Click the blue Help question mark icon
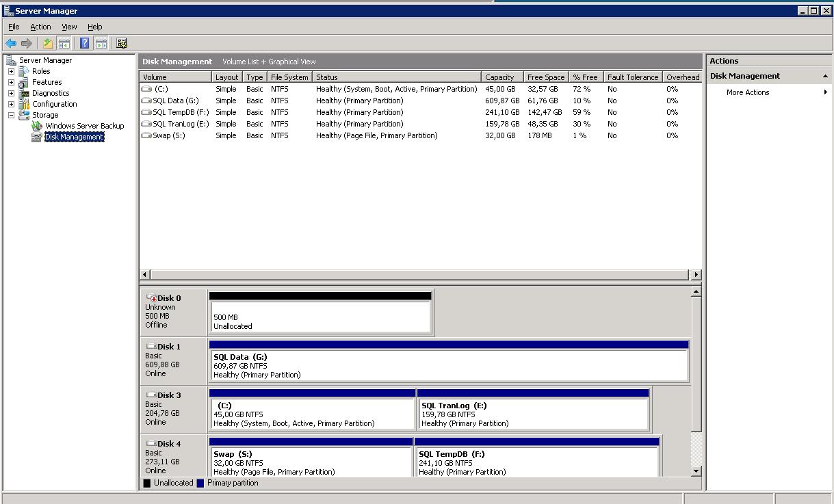This screenshot has width=834, height=504. pos(84,43)
